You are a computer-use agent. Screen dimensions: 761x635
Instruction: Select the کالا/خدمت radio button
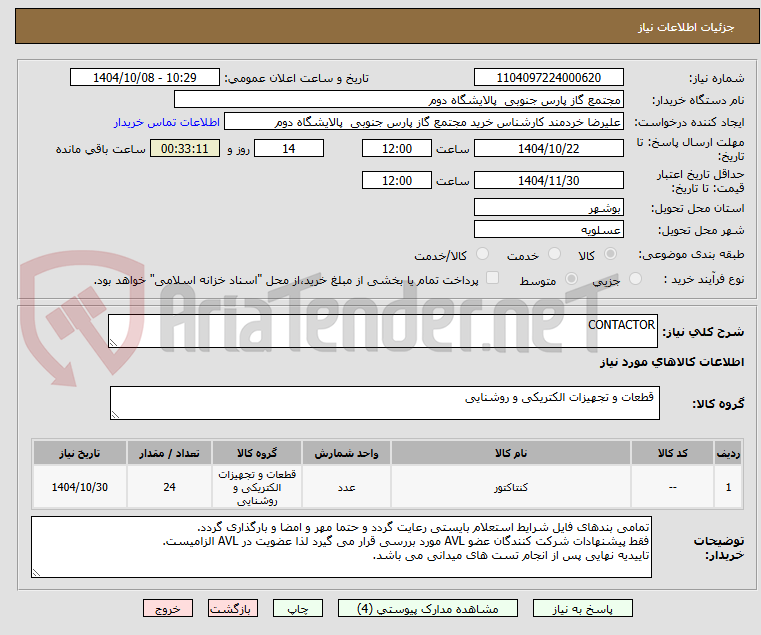pos(482,254)
